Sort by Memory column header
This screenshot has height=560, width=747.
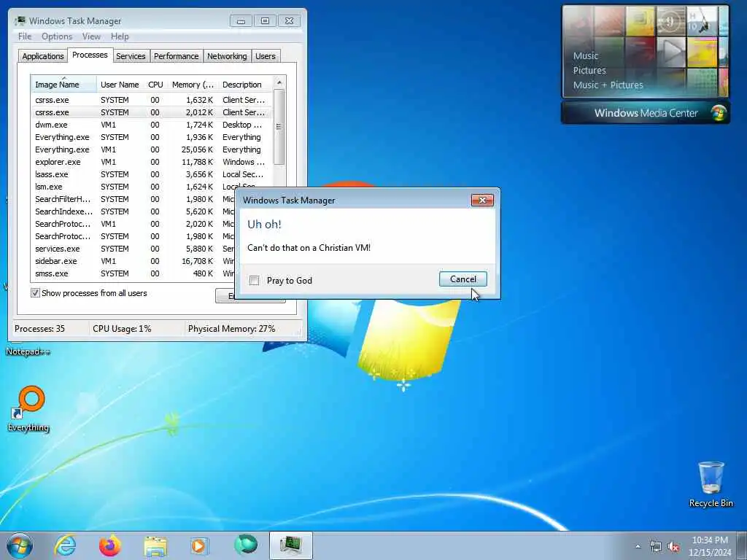(193, 85)
